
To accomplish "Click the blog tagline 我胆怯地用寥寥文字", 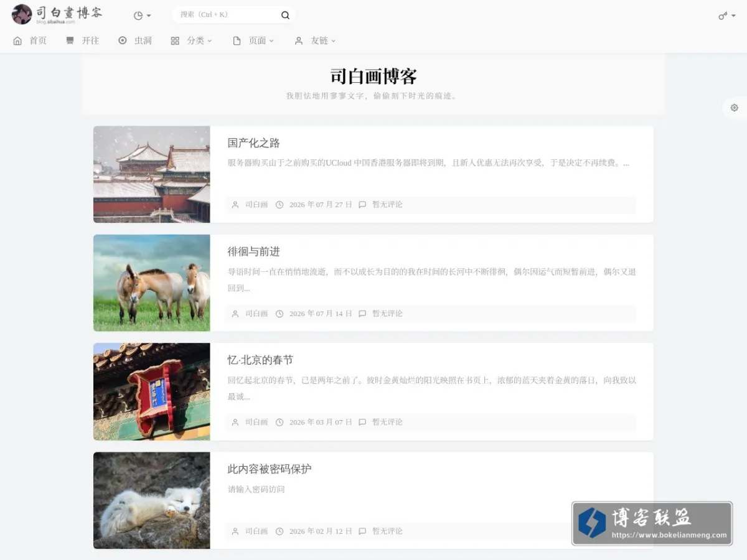I will (372, 96).
